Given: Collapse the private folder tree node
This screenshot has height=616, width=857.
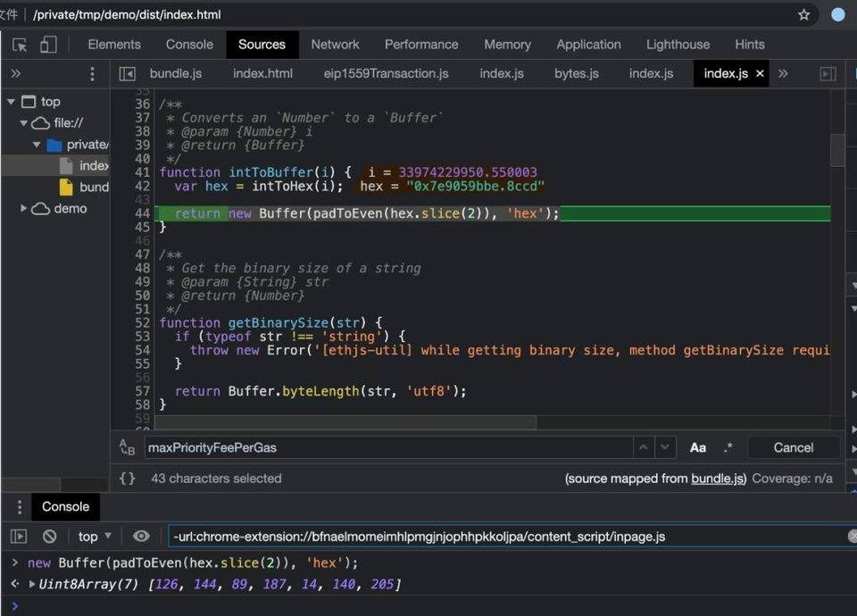Looking at the screenshot, I should tap(37, 145).
